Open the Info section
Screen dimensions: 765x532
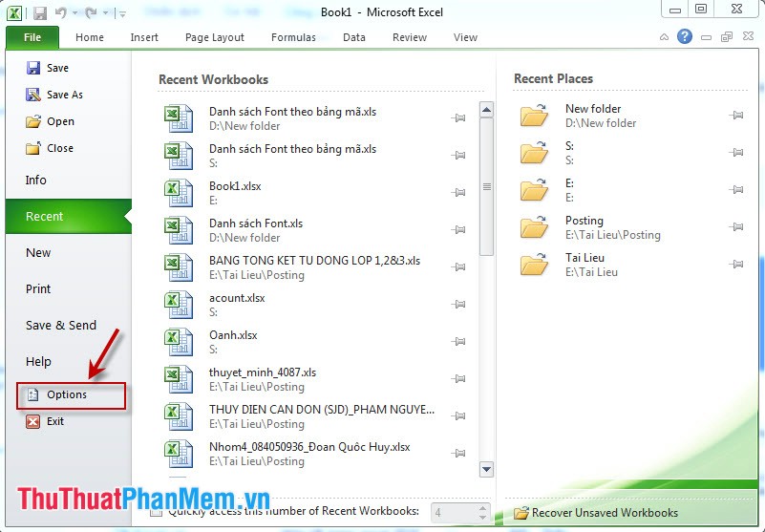36,181
